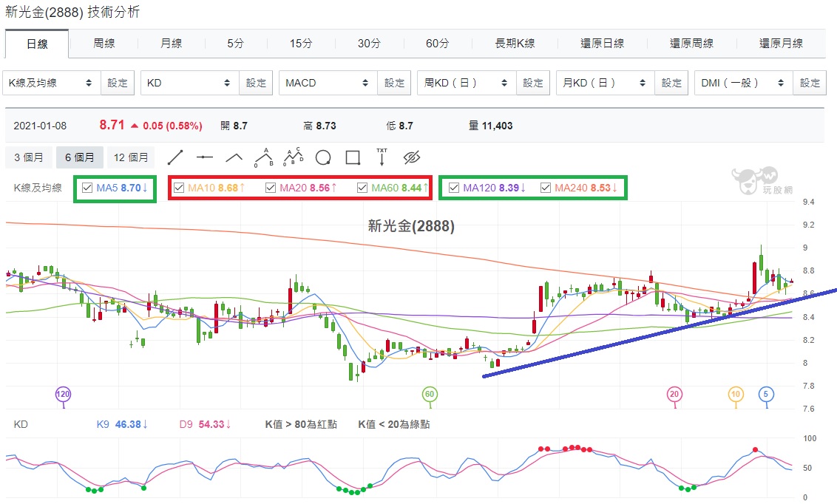Click the 5 moving average marker

pos(766,395)
